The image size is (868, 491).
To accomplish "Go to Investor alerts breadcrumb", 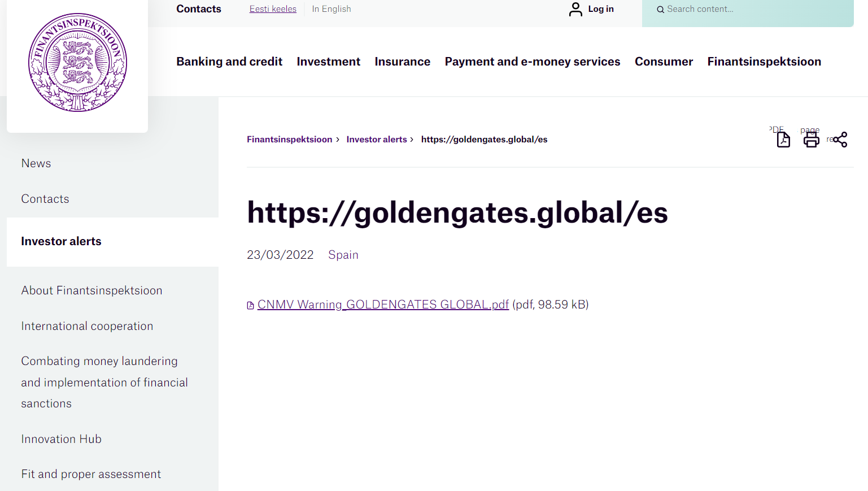I will point(376,140).
